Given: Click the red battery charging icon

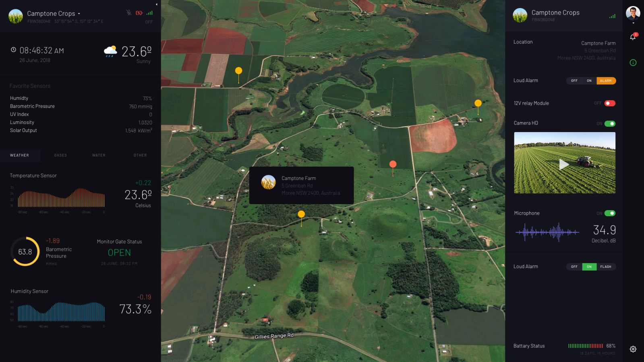Looking at the screenshot, I should point(139,13).
